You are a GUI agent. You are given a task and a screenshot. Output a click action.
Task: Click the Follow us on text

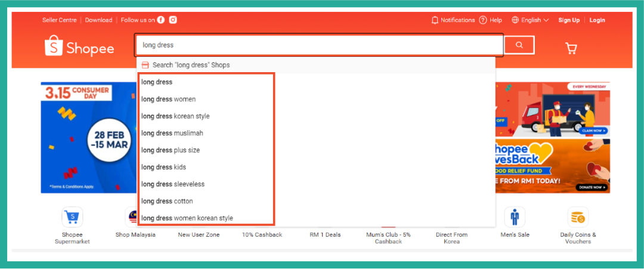138,20
